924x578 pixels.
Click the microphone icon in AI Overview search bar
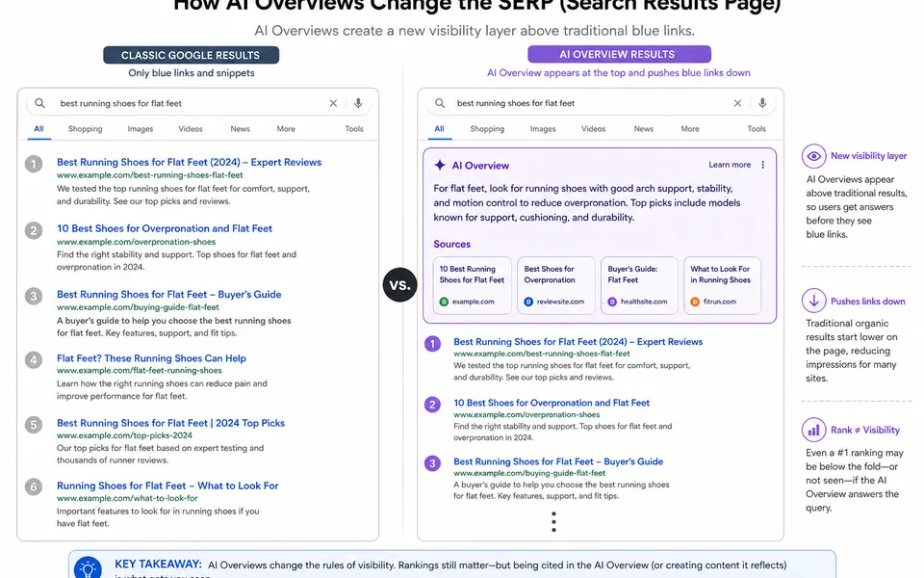762,103
